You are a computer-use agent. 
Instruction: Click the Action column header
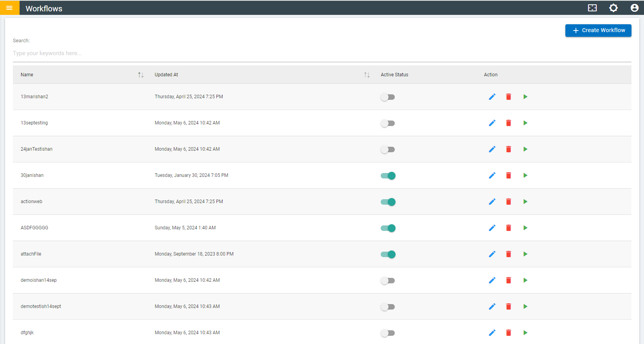click(x=491, y=75)
